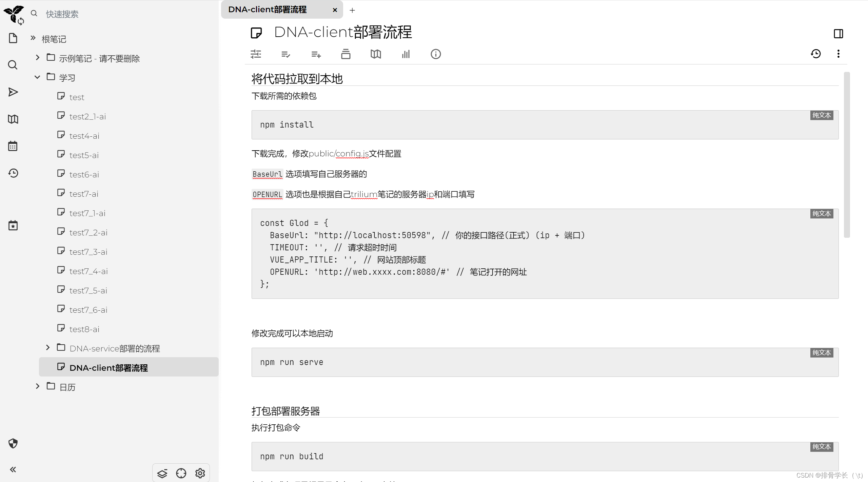
Task: Close the DNA-client部署流程 tab
Action: point(335,10)
